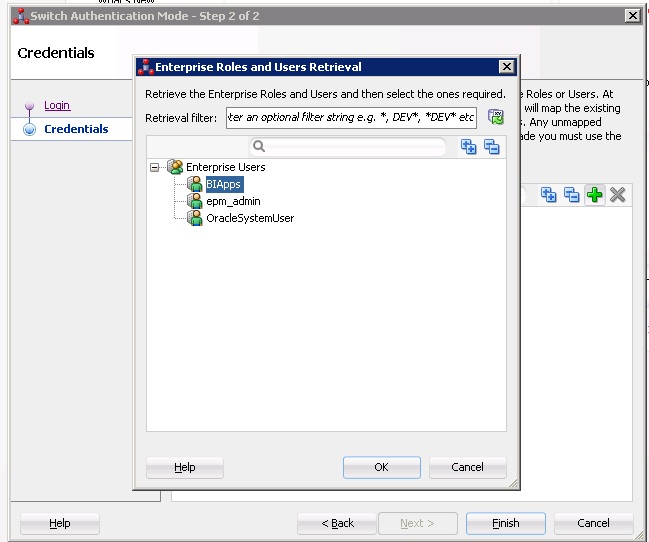Click the green plus add icon in Credentials window
The height and width of the screenshot is (542, 649).
pos(595,195)
